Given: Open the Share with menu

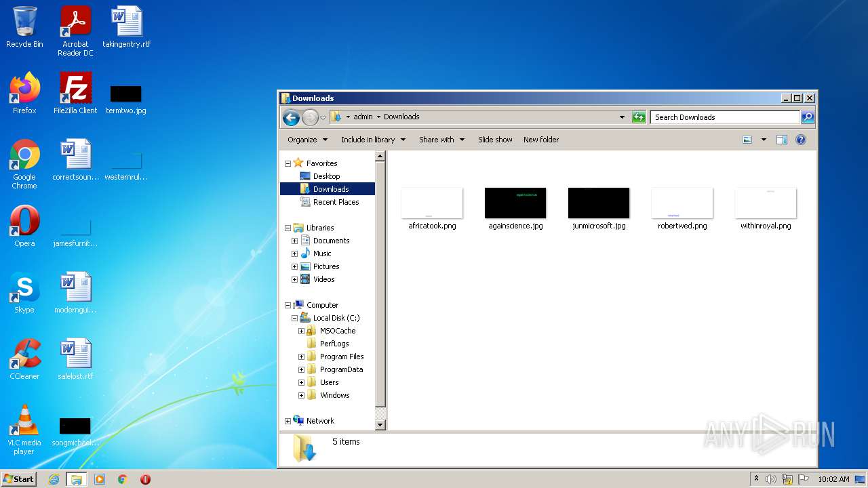Looking at the screenshot, I should 441,140.
